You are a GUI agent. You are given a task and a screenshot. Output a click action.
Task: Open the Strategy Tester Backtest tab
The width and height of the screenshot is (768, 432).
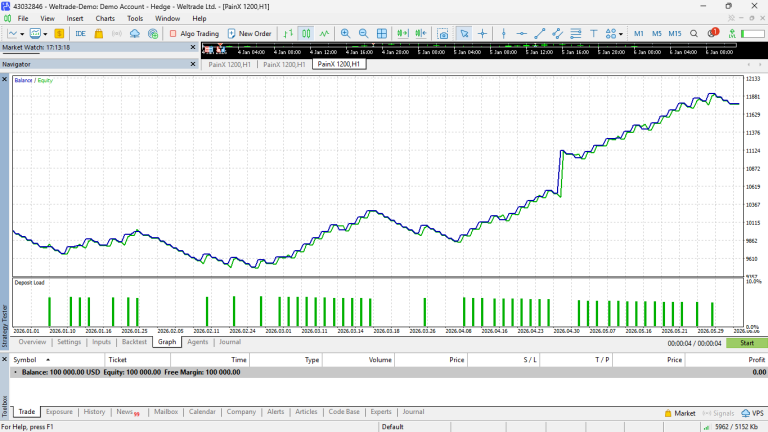[134, 342]
